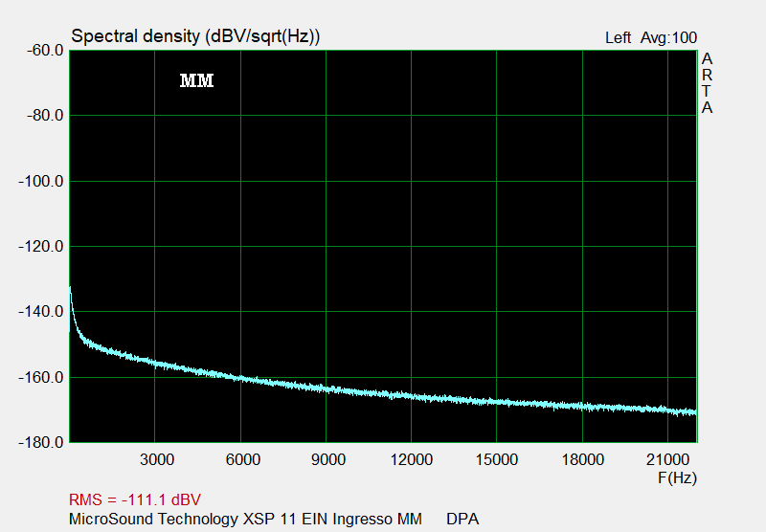Click the 12000 frequency axis label
The image size is (766, 532).
point(412,460)
